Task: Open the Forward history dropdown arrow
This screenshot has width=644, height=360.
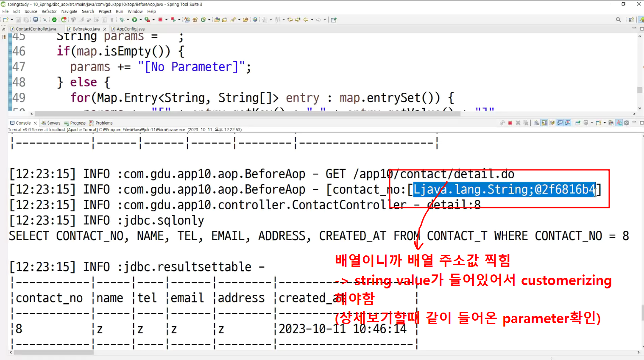Action: coord(325,19)
